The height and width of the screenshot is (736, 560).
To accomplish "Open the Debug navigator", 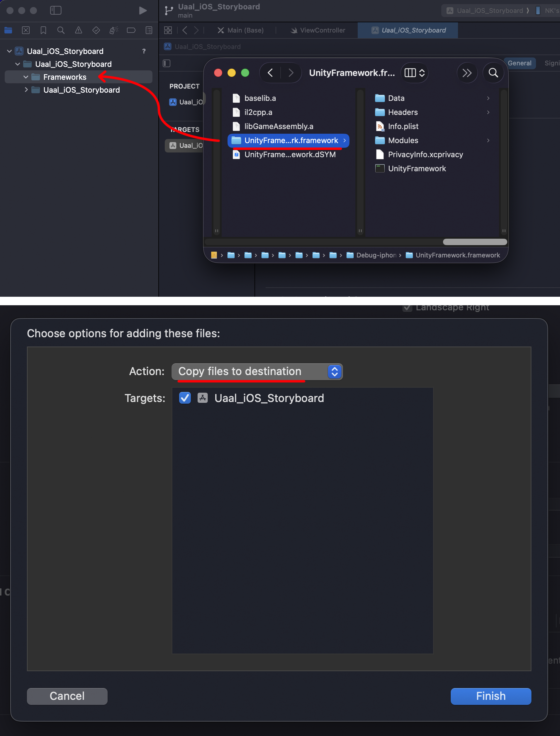I will coord(114,30).
